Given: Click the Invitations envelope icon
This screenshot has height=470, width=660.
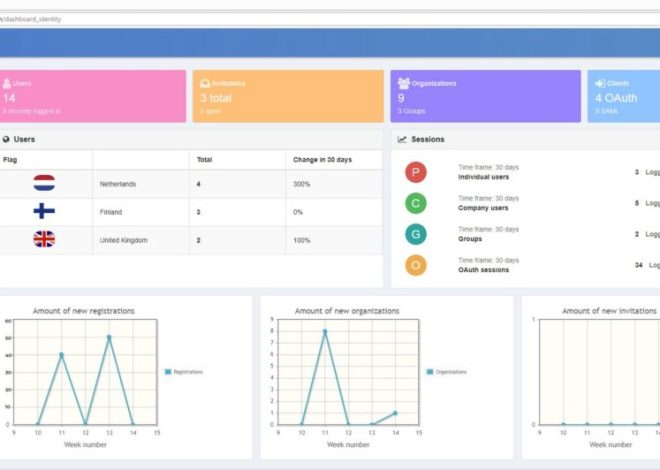Looking at the screenshot, I should (x=205, y=83).
